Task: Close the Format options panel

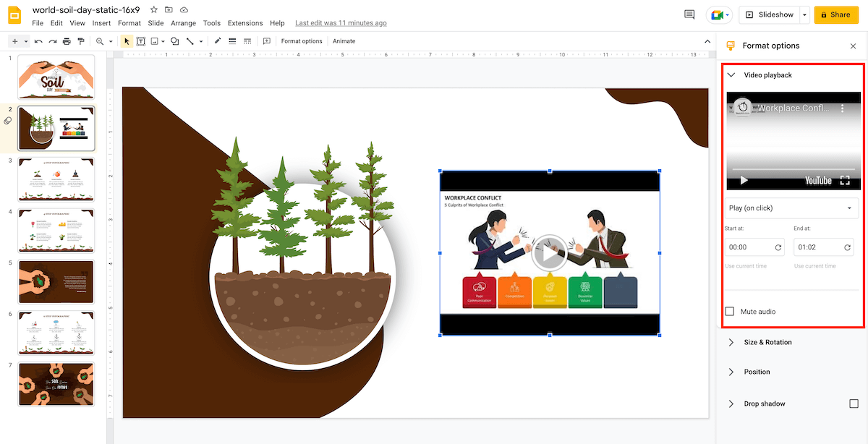Action: [853, 46]
